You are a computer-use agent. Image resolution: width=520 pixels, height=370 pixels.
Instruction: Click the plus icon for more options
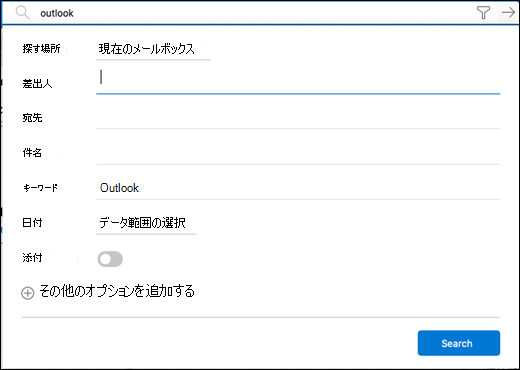coord(28,293)
